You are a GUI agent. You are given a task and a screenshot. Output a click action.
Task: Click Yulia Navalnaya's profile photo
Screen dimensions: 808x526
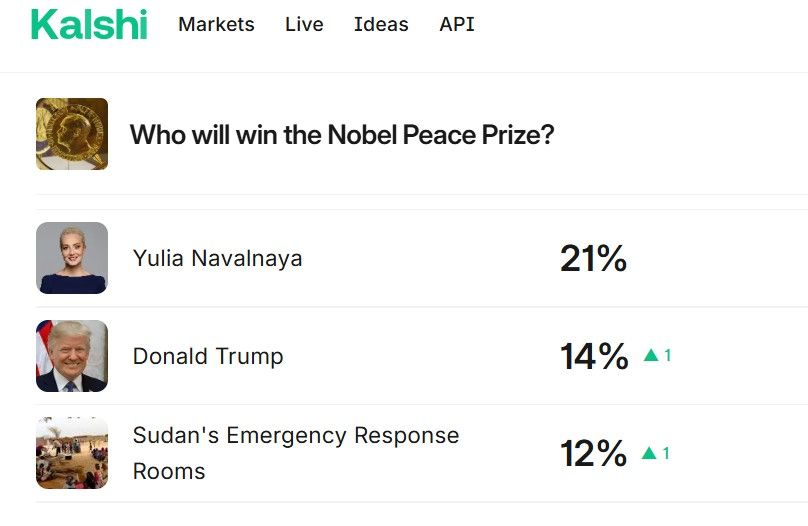click(x=72, y=258)
